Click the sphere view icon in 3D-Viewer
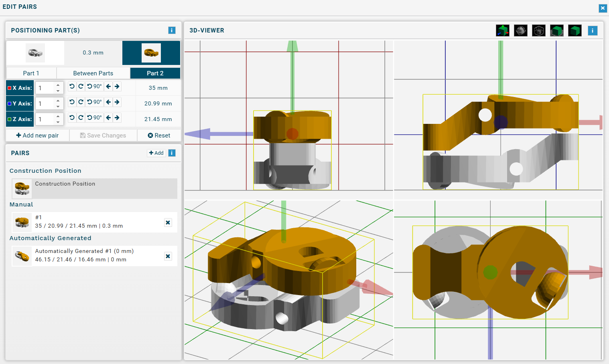This screenshot has width=609, height=364. point(521,30)
